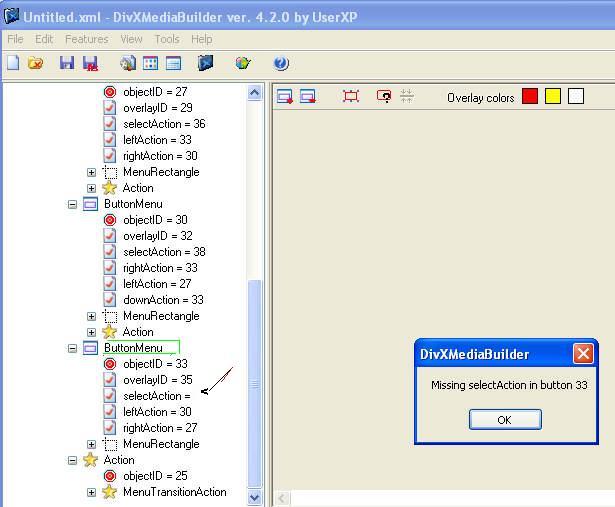Image resolution: width=615 pixels, height=507 pixels.
Task: Click the Save As red floppy icon
Action: 91,63
